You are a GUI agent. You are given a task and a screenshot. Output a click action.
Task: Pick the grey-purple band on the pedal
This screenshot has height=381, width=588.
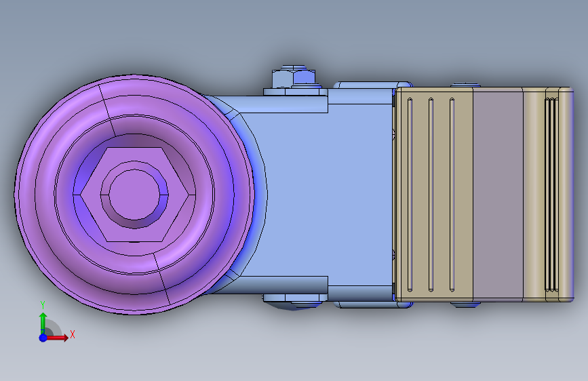[498, 195]
